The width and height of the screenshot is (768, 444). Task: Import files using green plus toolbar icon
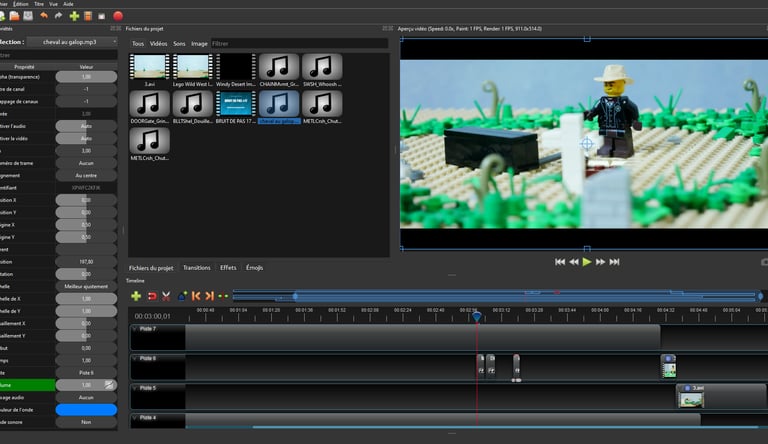74,16
